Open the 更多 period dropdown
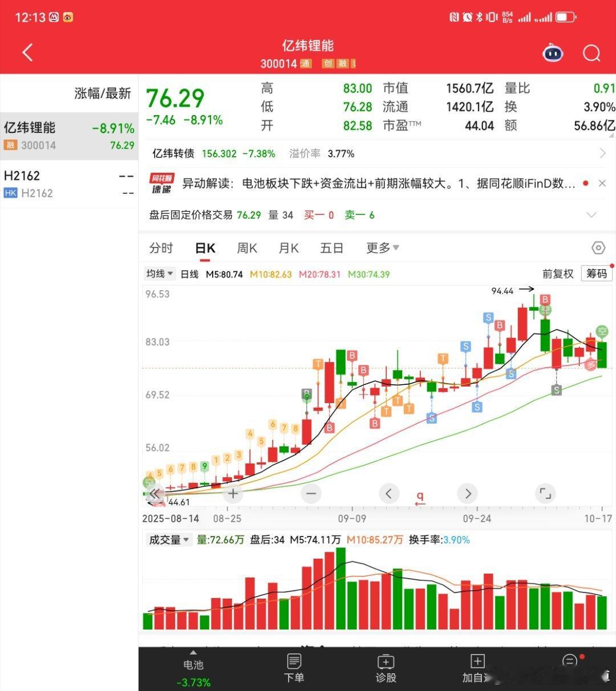Viewport: 616px width, 691px height. [x=382, y=248]
